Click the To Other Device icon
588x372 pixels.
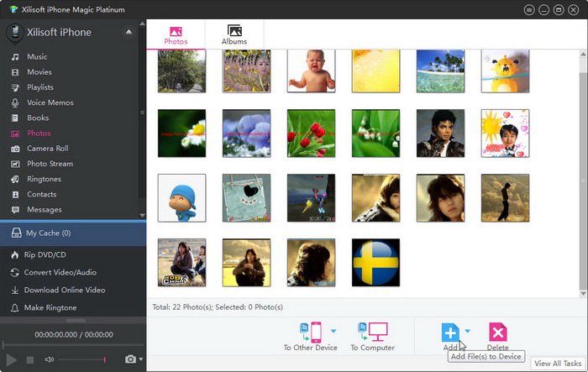(x=310, y=331)
